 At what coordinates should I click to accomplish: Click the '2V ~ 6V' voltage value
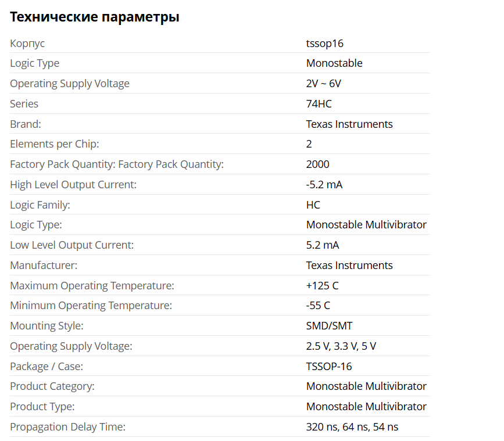[x=323, y=84]
